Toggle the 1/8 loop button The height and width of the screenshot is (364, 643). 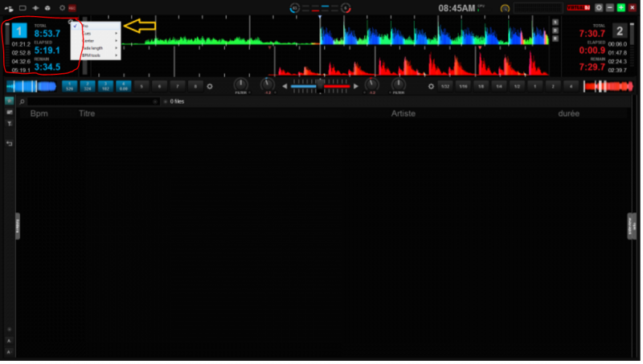tap(481, 87)
